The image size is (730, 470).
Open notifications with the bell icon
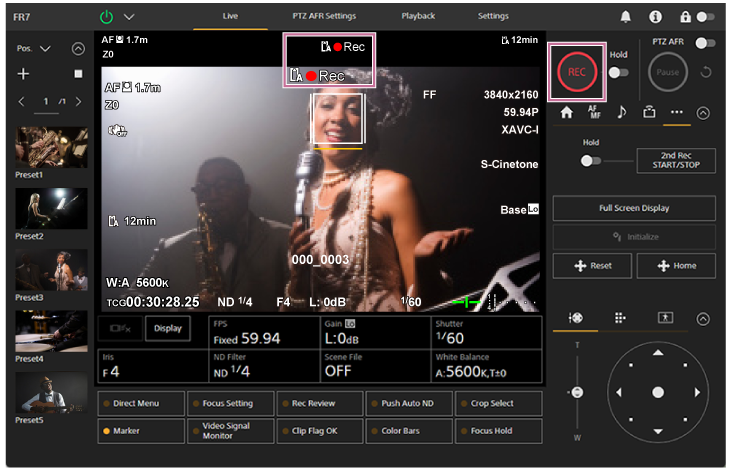coord(626,17)
